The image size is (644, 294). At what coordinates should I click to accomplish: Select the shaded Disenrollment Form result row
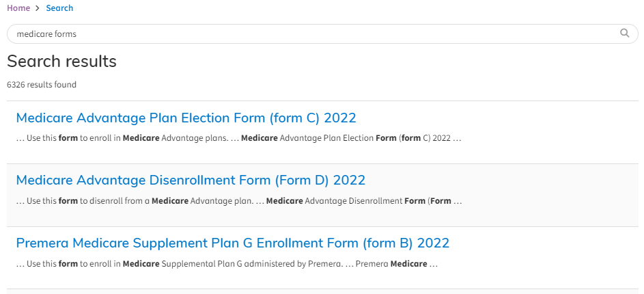pos(322,196)
